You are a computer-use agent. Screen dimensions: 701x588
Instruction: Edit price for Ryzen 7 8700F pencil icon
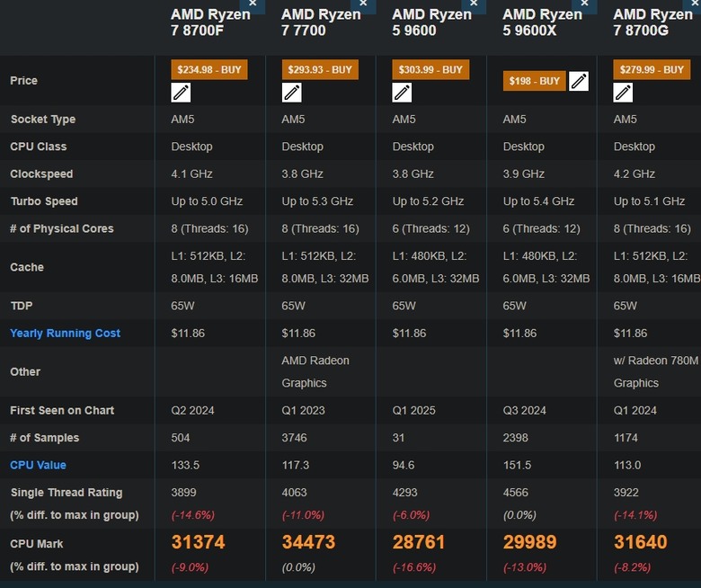pyautogui.click(x=181, y=93)
